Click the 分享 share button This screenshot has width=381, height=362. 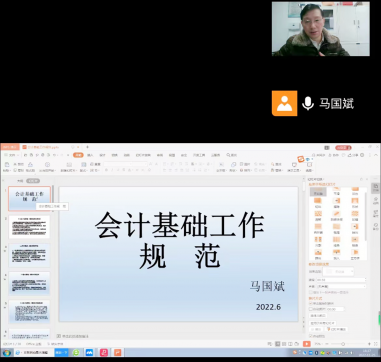[x=353, y=155]
